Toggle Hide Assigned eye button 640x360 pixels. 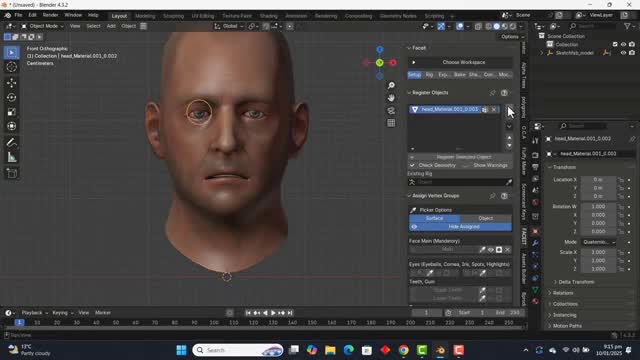click(x=460, y=227)
